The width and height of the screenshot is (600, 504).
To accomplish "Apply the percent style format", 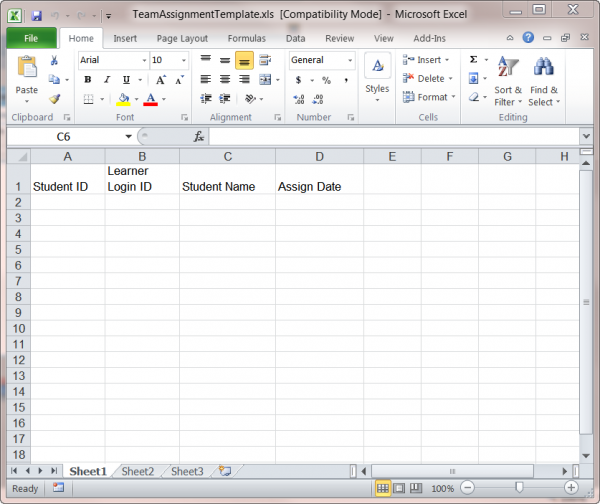I will [326, 80].
